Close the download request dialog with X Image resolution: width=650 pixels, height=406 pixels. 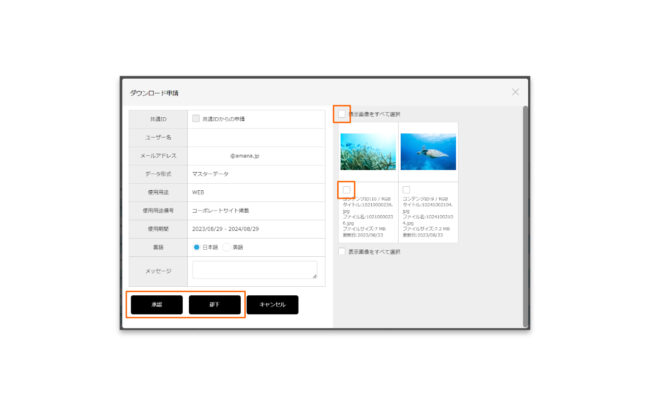click(515, 92)
